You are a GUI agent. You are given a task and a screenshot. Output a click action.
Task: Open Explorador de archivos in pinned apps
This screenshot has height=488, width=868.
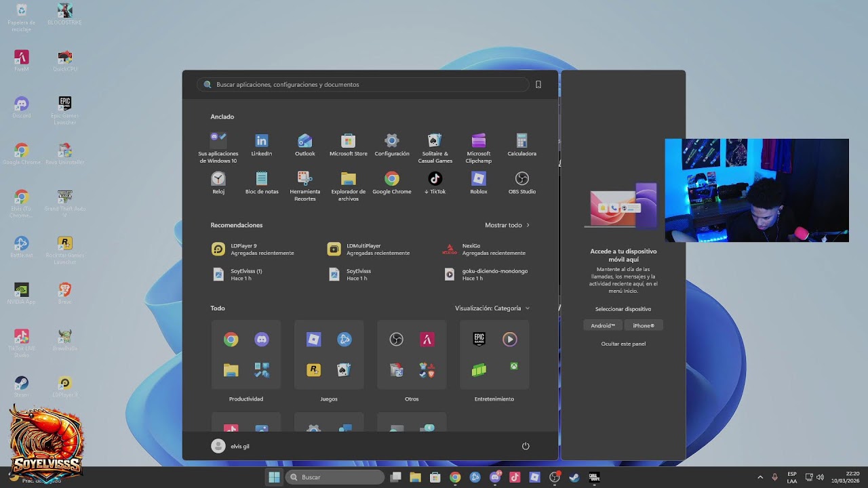(349, 186)
